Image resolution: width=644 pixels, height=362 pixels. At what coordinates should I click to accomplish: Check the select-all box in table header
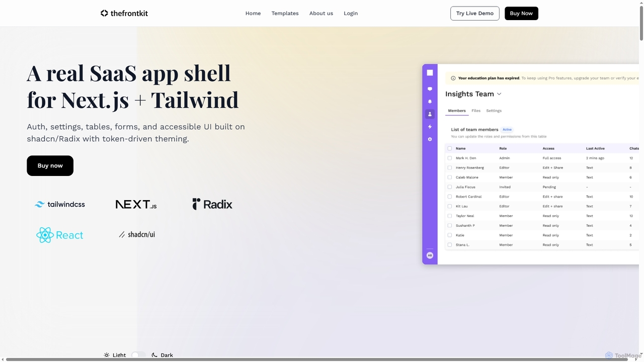pos(450,148)
